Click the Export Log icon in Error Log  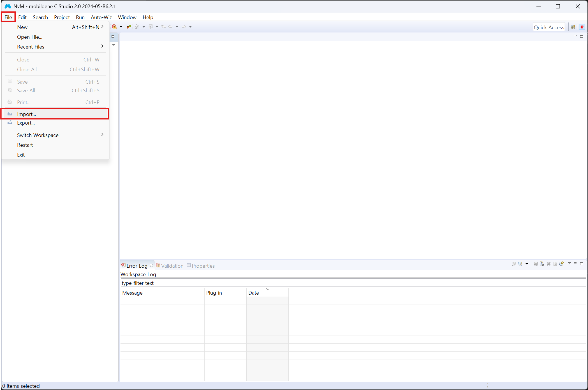pos(514,264)
